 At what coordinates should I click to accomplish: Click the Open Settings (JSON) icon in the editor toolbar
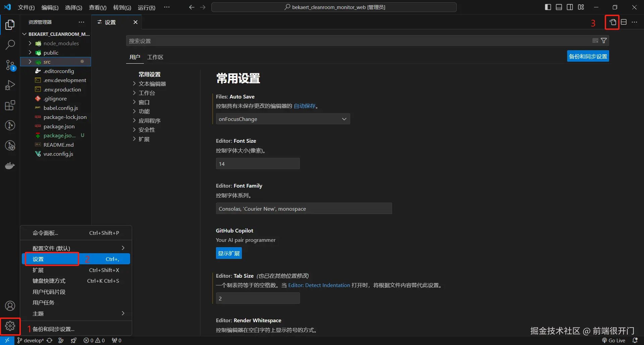(613, 22)
